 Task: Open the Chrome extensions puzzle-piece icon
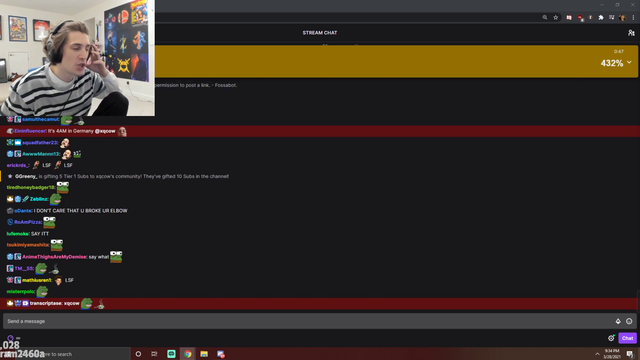pyautogui.click(x=601, y=18)
